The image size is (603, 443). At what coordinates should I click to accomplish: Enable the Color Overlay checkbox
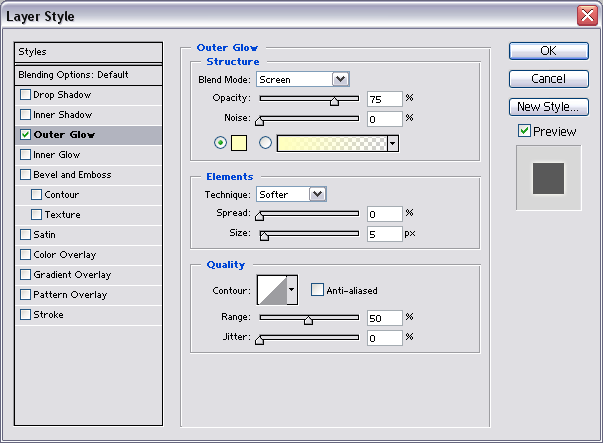pyautogui.click(x=25, y=255)
